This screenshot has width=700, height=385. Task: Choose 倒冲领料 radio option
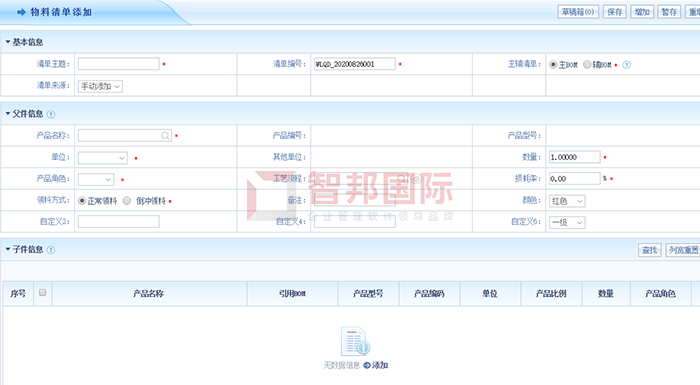(x=127, y=201)
